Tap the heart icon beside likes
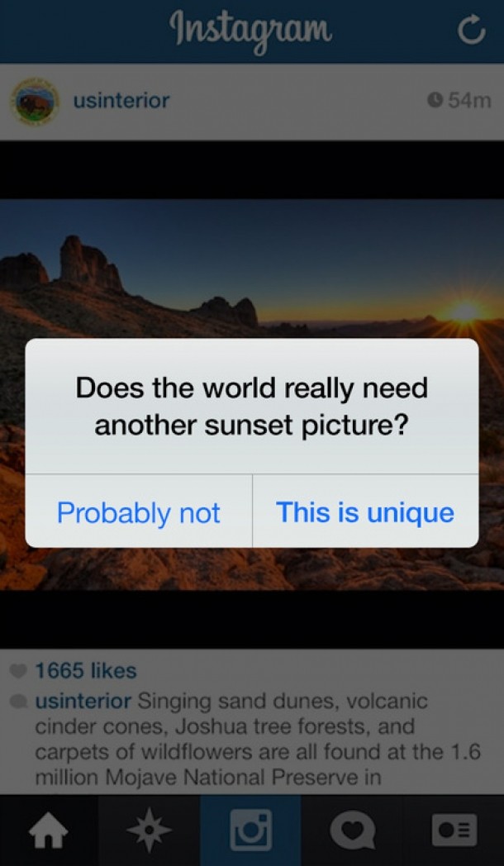 click(19, 671)
